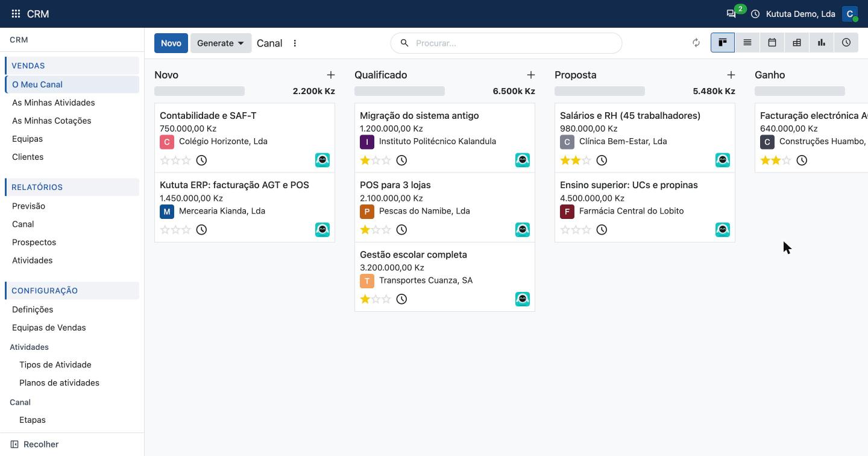
Task: Open the activities clock in top bar
Action: pyautogui.click(x=755, y=14)
